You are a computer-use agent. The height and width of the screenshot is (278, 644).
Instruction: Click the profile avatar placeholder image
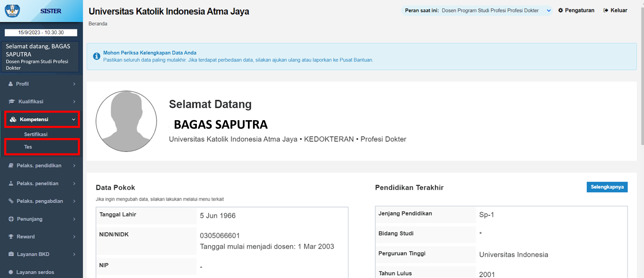126,121
